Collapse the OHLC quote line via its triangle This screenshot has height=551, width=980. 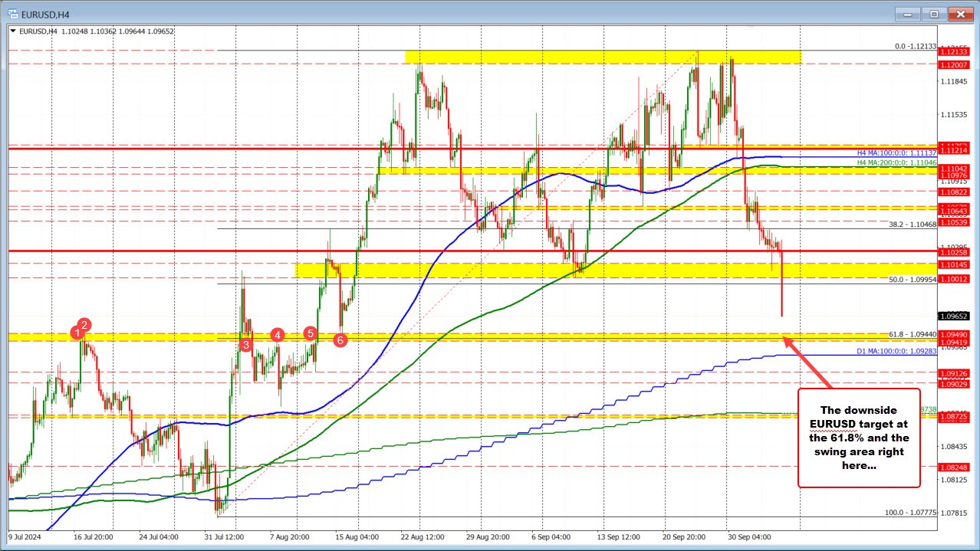coord(13,31)
